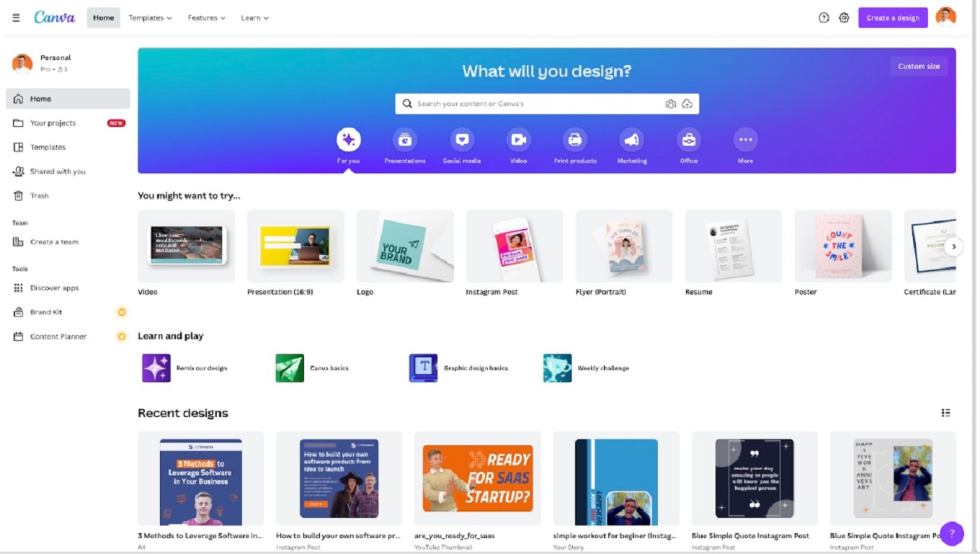Expand the Templates dropdown in top bar
This screenshot has height=554, width=980.
click(150, 18)
